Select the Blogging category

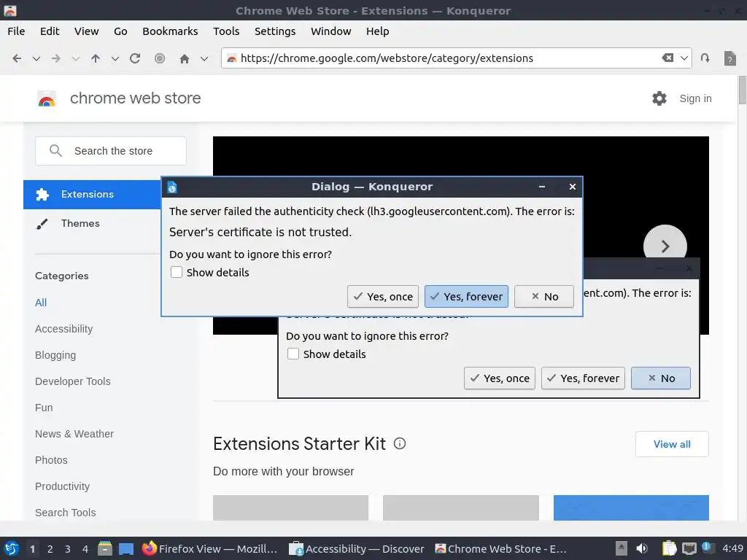(55, 355)
